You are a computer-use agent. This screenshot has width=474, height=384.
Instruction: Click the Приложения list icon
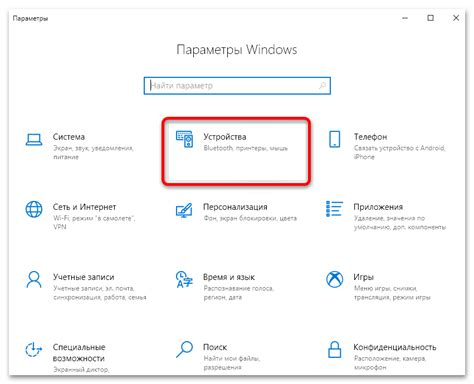click(x=334, y=209)
